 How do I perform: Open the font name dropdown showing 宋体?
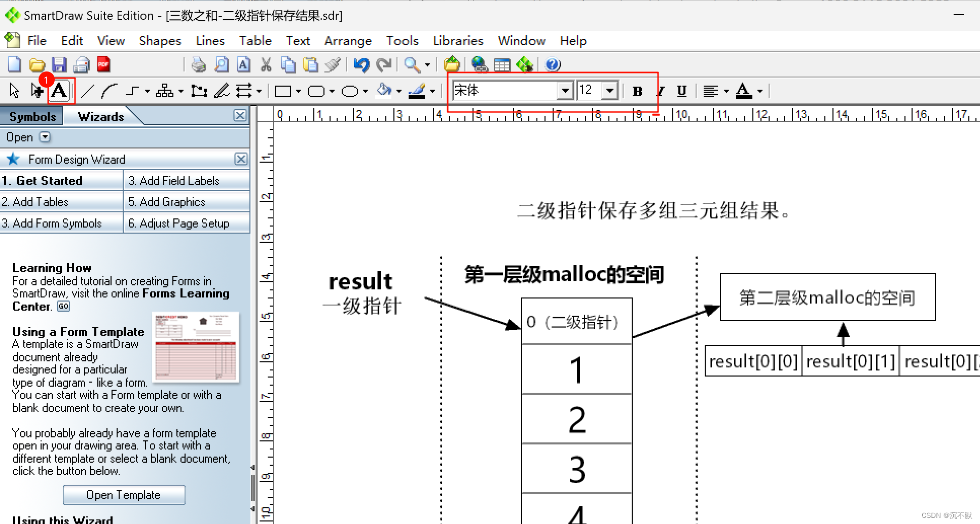pyautogui.click(x=564, y=91)
